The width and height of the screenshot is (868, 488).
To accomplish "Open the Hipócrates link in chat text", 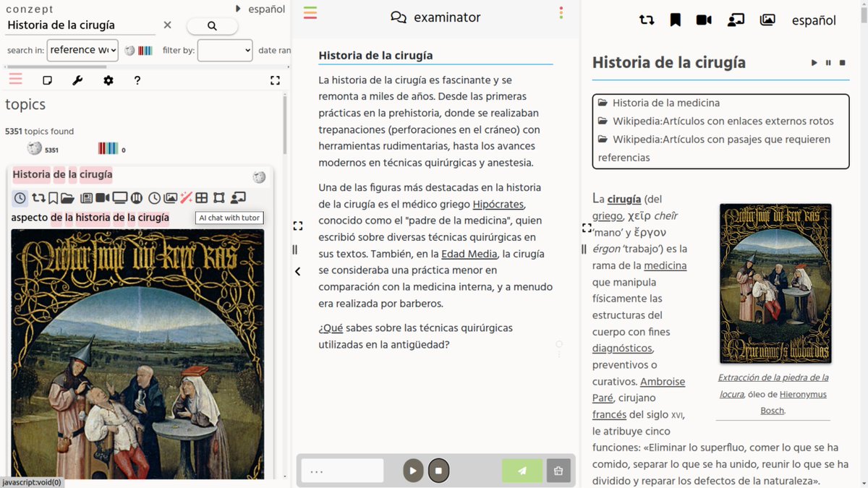I will [x=498, y=204].
